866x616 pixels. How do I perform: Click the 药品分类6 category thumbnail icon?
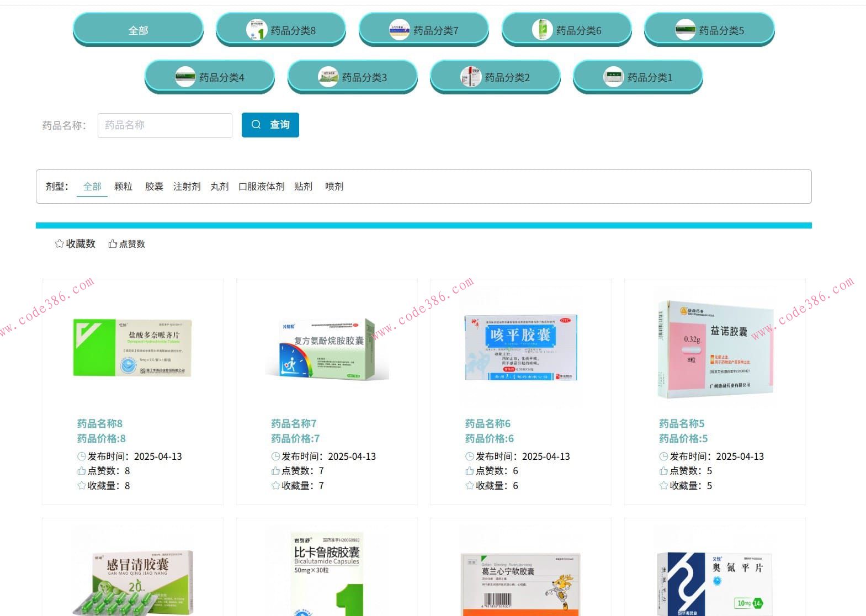(x=543, y=30)
